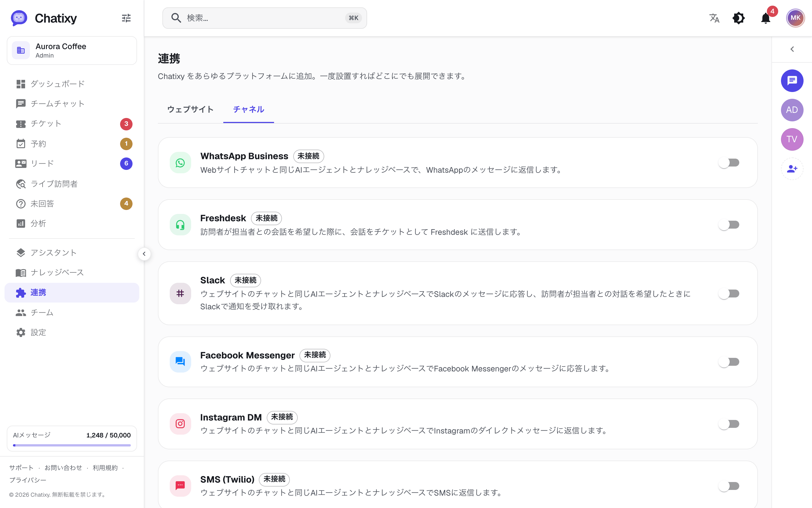Open the translate language icon
Screen dimensions: 812x508
point(714,18)
